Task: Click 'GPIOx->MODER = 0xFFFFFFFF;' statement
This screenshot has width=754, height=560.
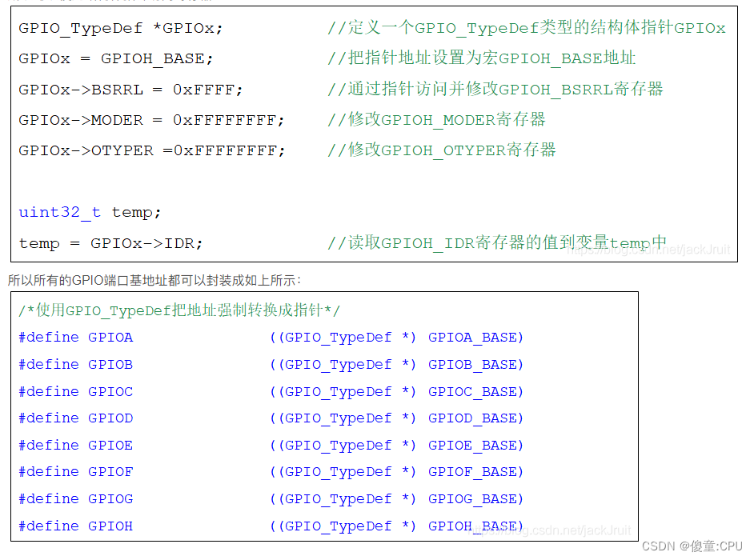Action: click(151, 120)
